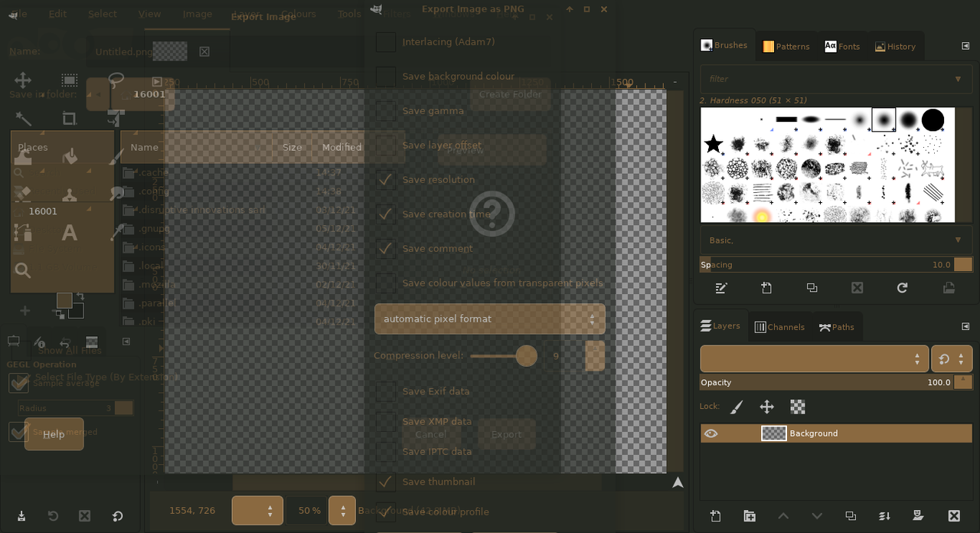Enable Save Exif data checkbox
The height and width of the screenshot is (533, 980).
[386, 391]
